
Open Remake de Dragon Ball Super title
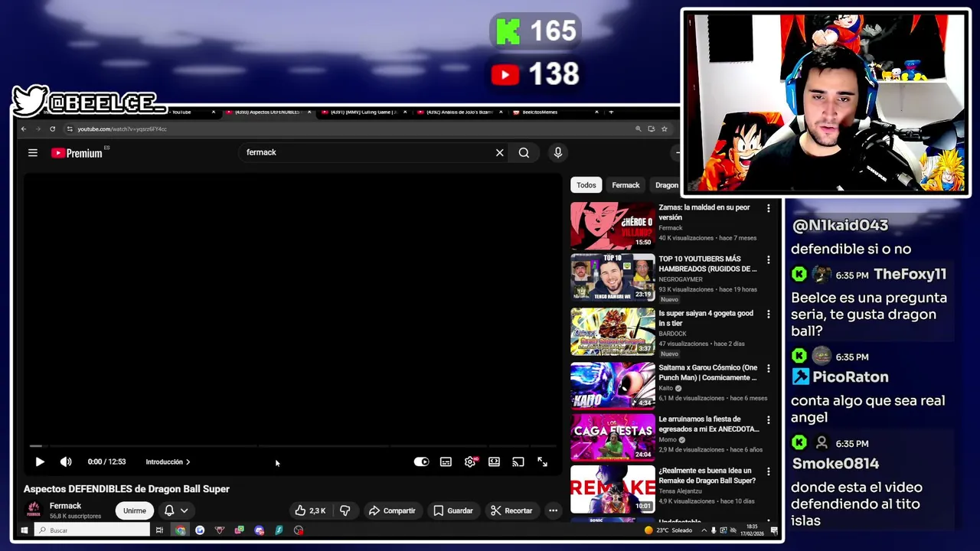point(707,475)
